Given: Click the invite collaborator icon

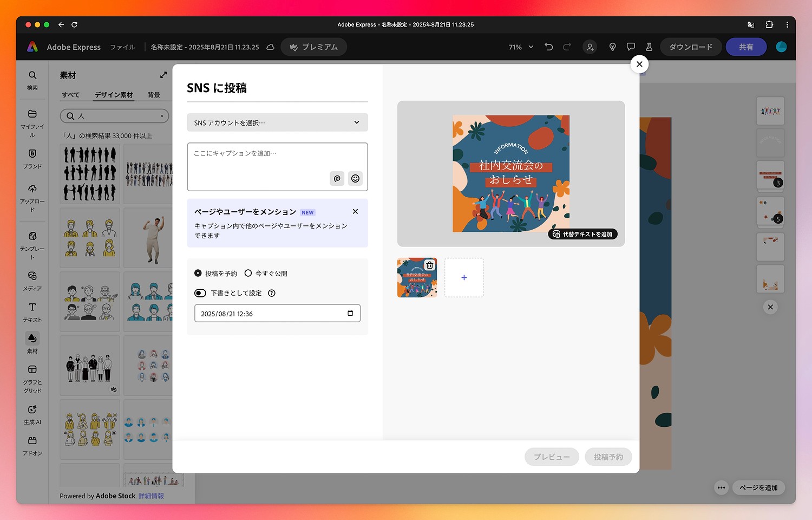Looking at the screenshot, I should point(590,47).
